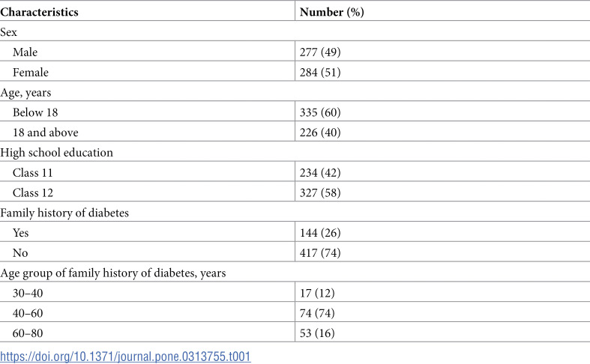Select the 18 and above row label
Screen dimensions: 590x364
coord(45,133)
